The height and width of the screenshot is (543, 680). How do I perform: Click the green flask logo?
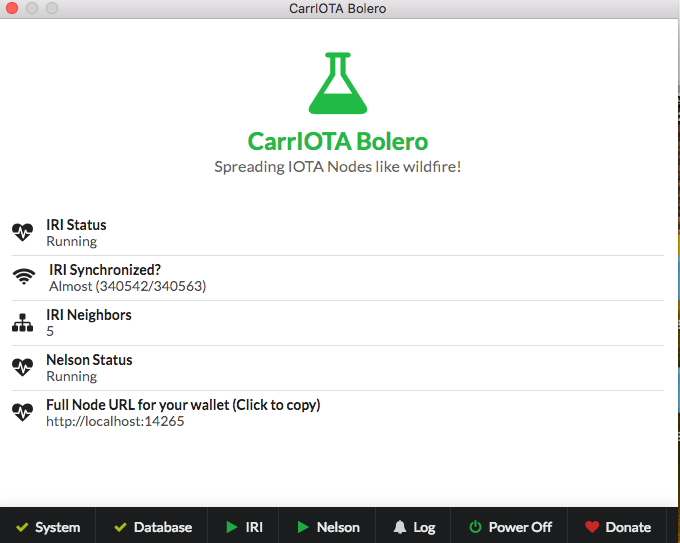pos(338,83)
